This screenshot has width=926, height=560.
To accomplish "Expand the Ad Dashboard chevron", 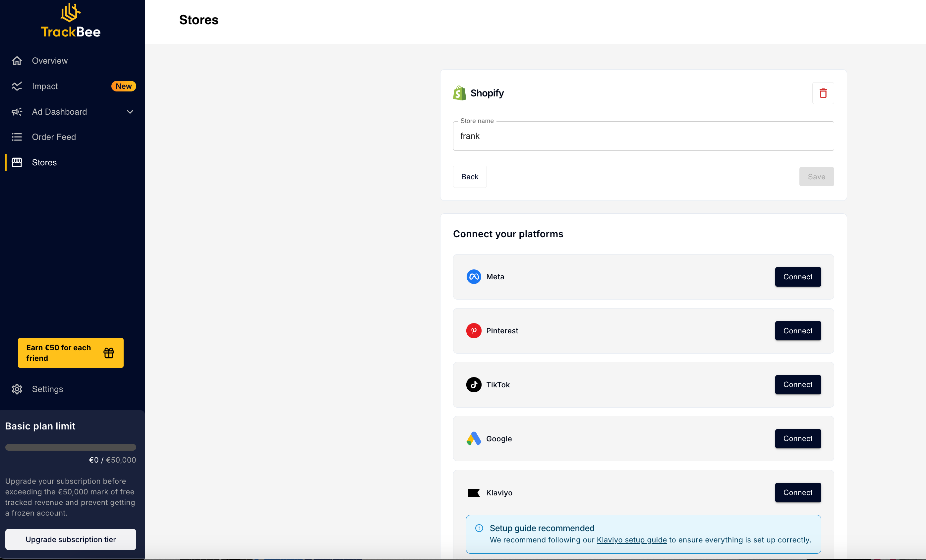I will [x=130, y=112].
